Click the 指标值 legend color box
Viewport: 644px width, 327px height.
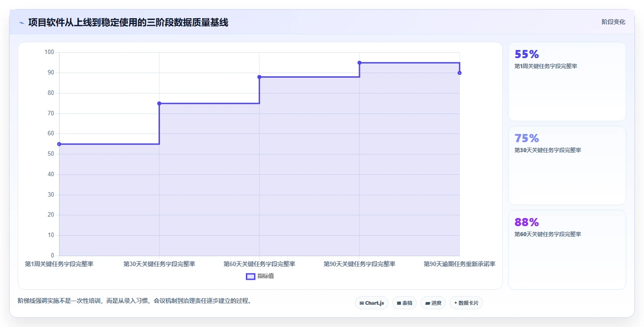[250, 276]
